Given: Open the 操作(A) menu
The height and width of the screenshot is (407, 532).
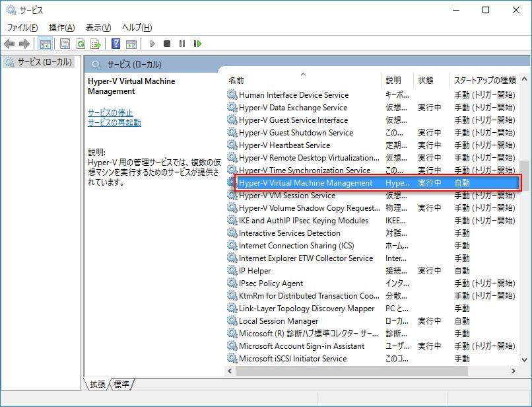Looking at the screenshot, I should 62,28.
